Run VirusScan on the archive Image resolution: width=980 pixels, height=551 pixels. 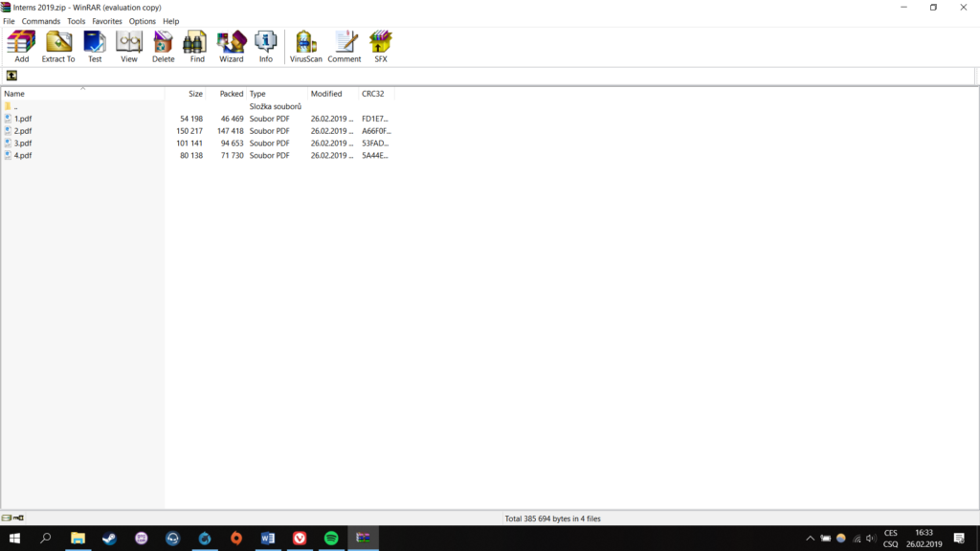305,47
